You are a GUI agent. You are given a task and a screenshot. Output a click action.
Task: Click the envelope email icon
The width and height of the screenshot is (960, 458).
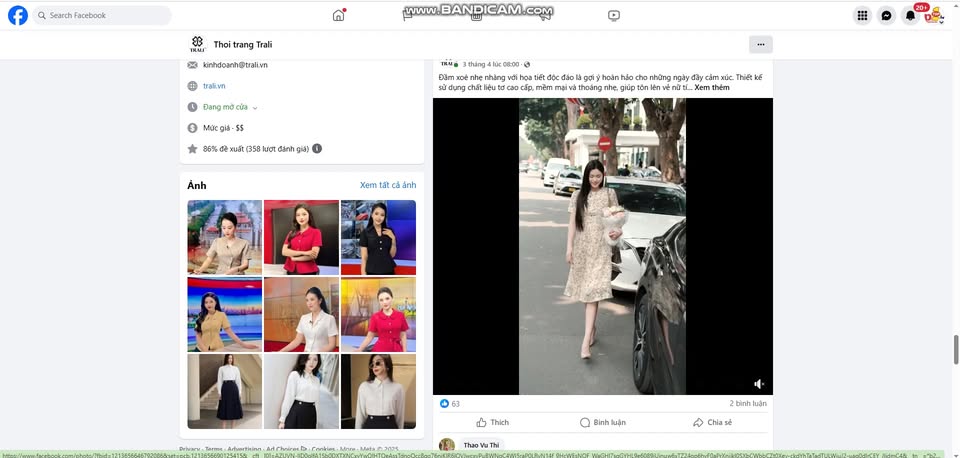[192, 65]
